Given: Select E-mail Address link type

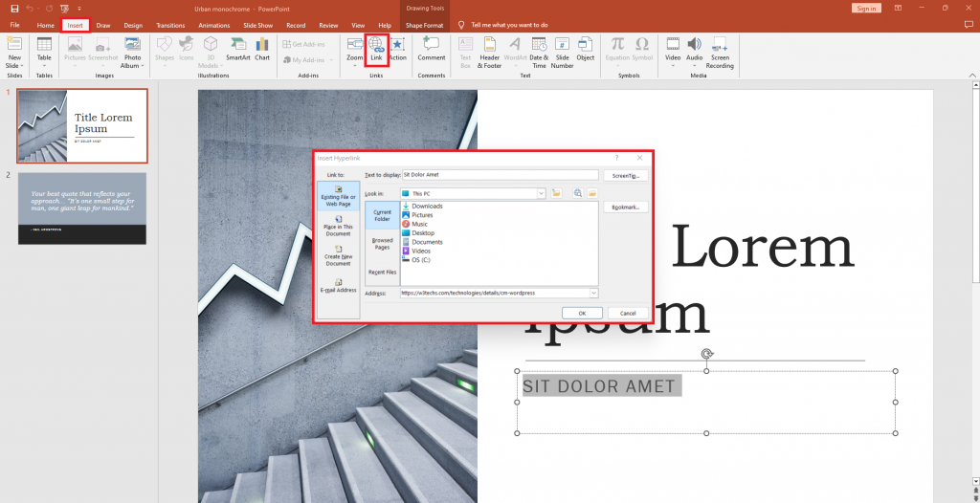Looking at the screenshot, I should [x=339, y=285].
